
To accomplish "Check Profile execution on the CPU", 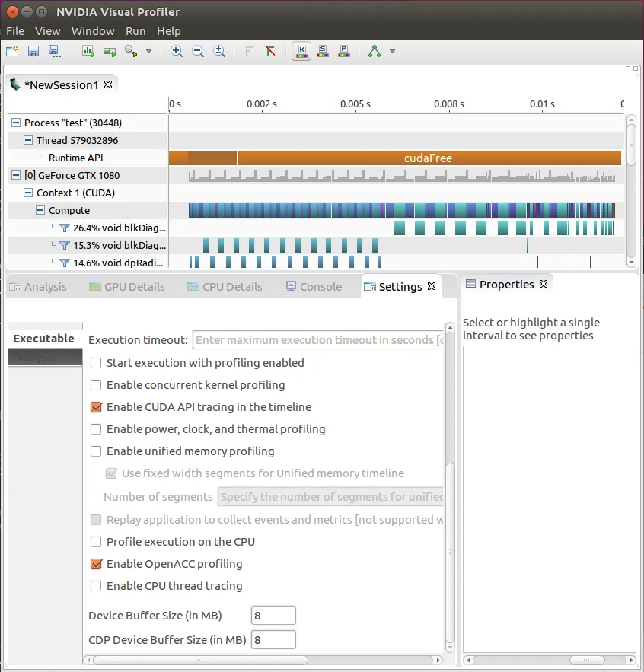I will pos(96,542).
